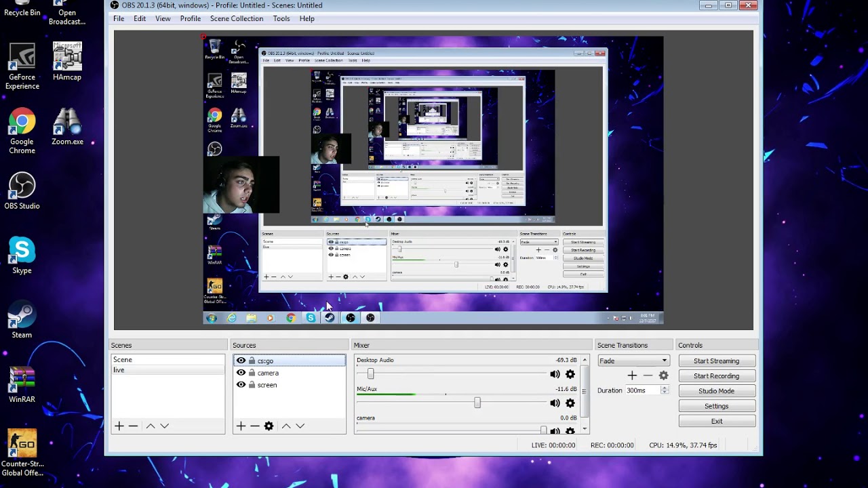This screenshot has width=868, height=488.
Task: Open the Profile menu
Action: [190, 18]
